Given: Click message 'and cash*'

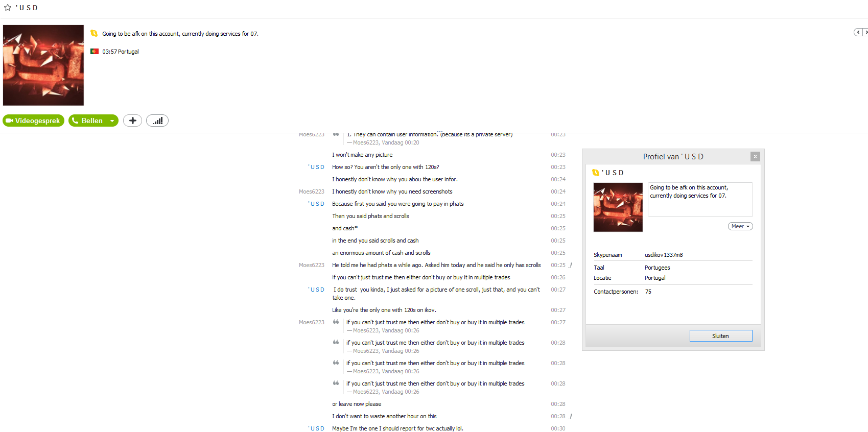Looking at the screenshot, I should click(x=345, y=228).
